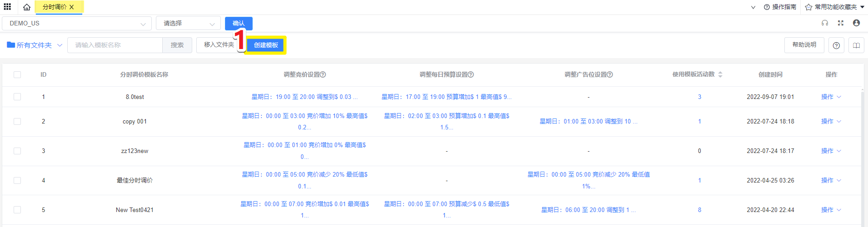Open the 请选择 dropdown
The height and width of the screenshot is (227, 868).
188,23
